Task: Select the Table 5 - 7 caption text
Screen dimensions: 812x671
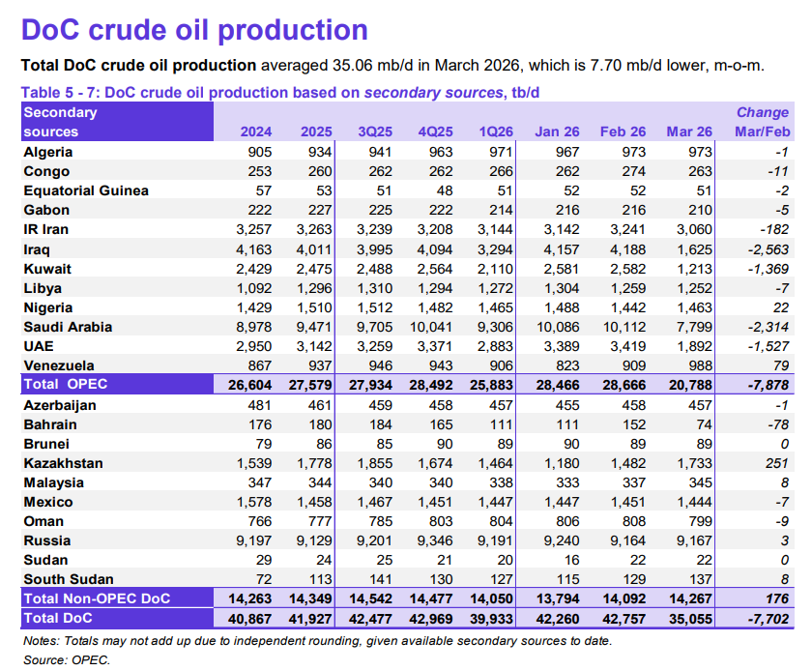Action: pos(280,93)
